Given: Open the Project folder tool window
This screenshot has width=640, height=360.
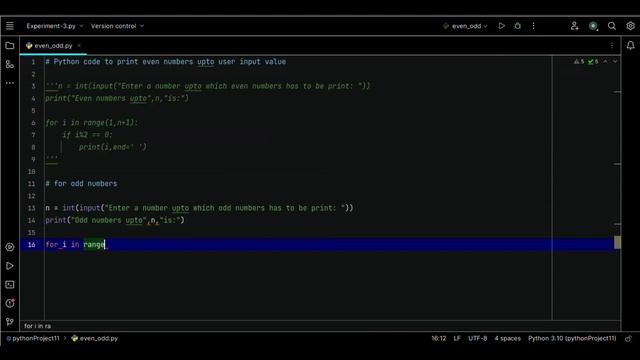Looking at the screenshot, I should tap(10, 46).
